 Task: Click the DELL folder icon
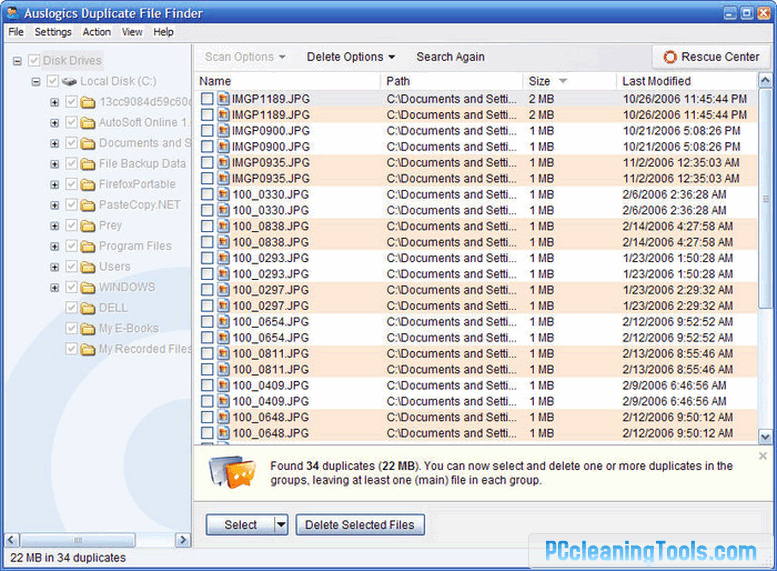[x=88, y=308]
